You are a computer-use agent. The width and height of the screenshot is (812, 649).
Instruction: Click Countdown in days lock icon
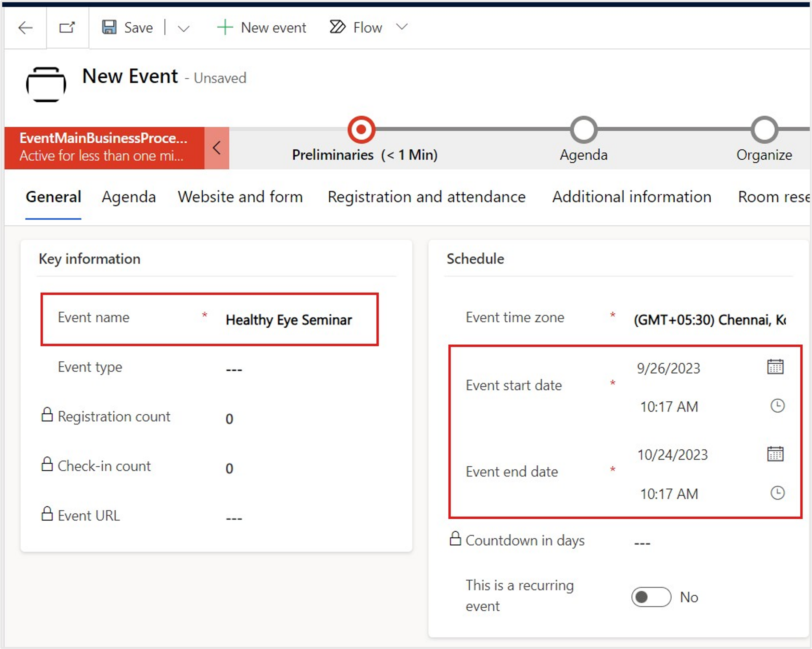pos(455,539)
